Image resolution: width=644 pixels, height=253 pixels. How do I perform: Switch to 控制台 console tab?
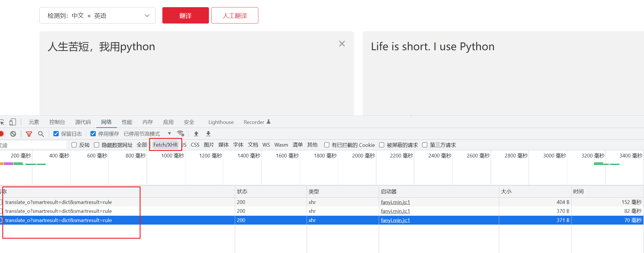tap(57, 122)
